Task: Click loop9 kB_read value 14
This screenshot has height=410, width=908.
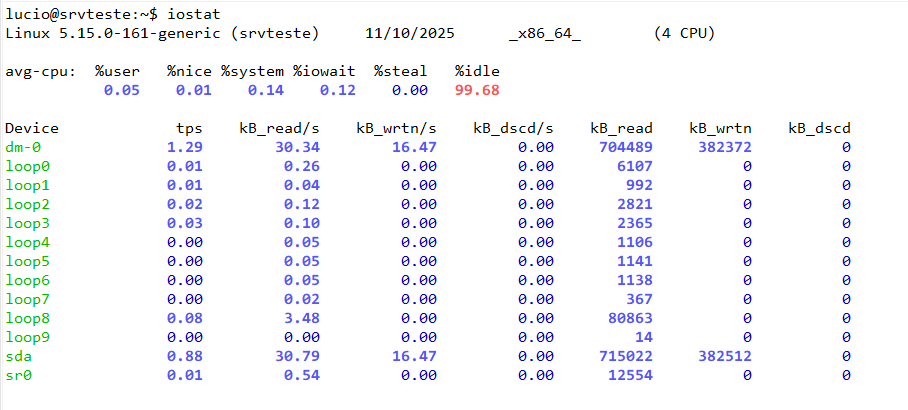Action: click(x=643, y=338)
